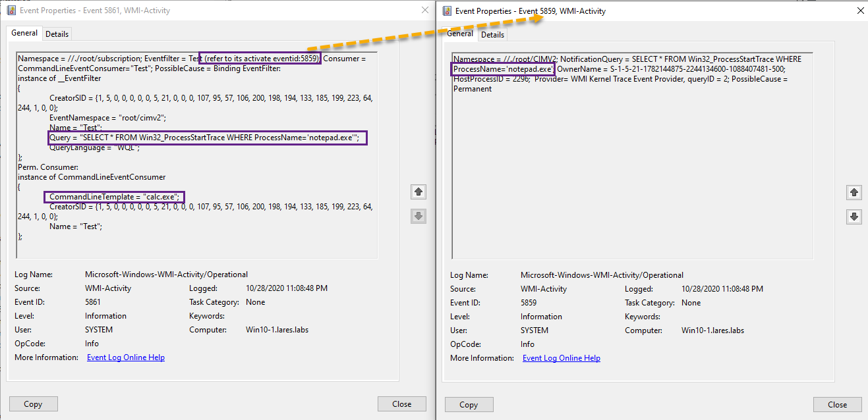The height and width of the screenshot is (420, 868).
Task: Click the next event down arrow for Event 5861
Action: [x=418, y=216]
